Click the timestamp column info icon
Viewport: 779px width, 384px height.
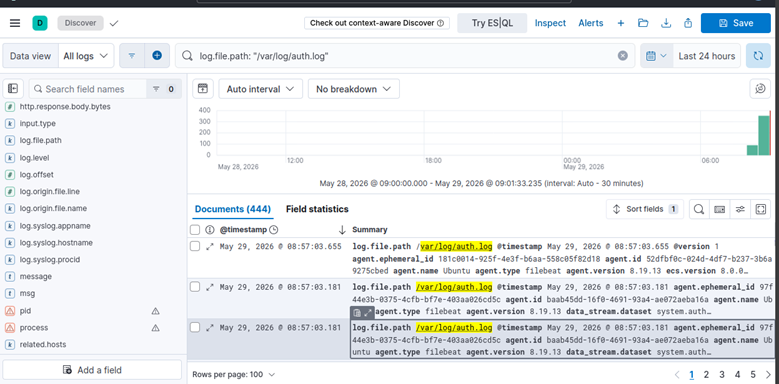point(210,230)
